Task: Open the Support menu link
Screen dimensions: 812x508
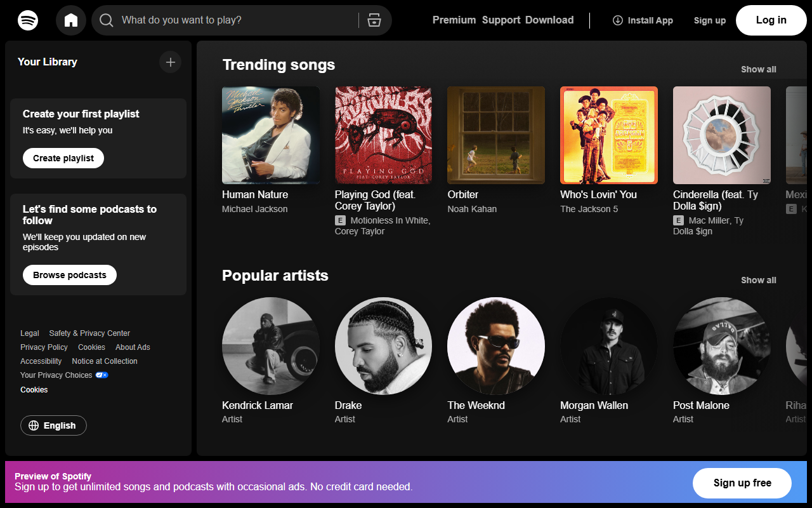Action: tap(501, 20)
